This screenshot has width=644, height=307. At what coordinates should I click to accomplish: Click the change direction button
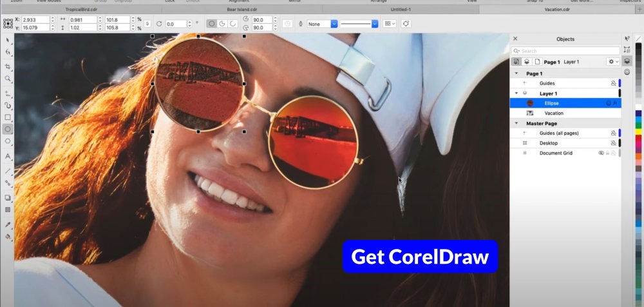pos(287,24)
